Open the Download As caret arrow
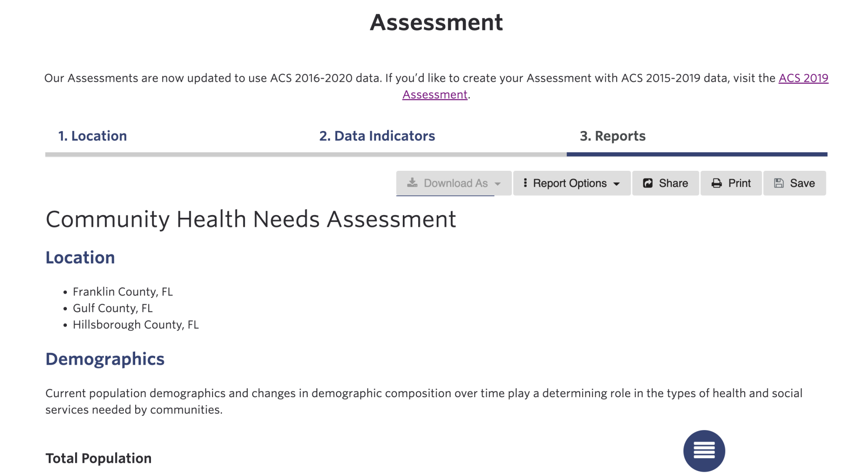 [x=498, y=184]
